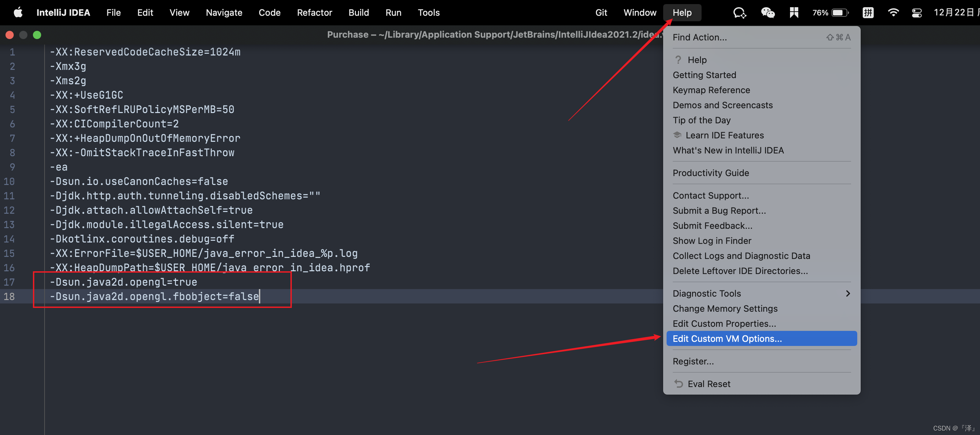Click line -XX:-OmitStackTraceInFastThrow

(x=142, y=152)
